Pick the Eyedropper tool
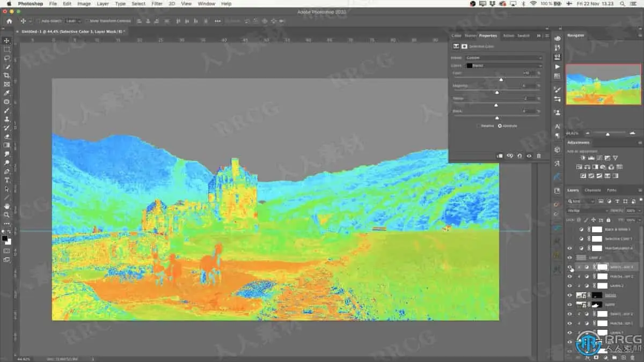Viewport: 644px width, 362px height. pyautogui.click(x=6, y=93)
